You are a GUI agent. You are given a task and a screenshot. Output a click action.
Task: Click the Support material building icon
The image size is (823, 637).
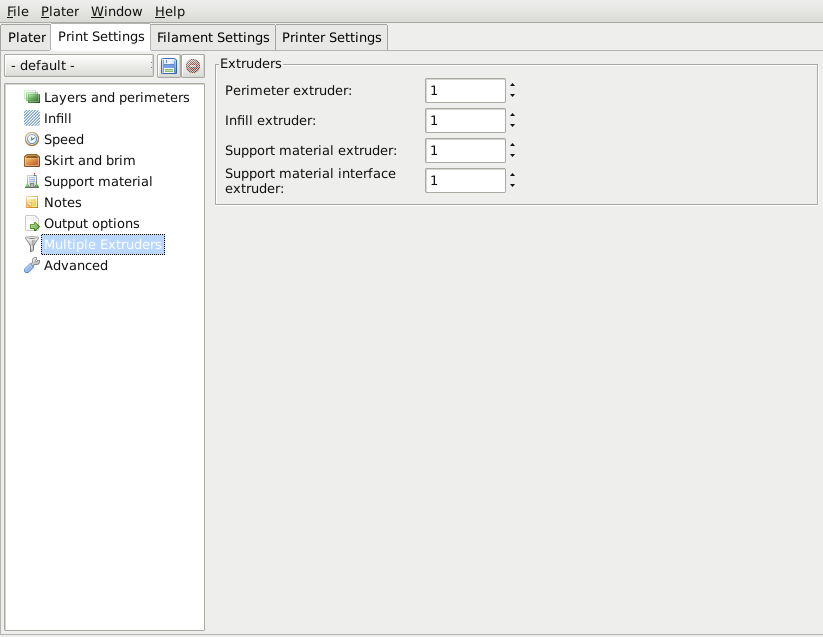point(32,181)
